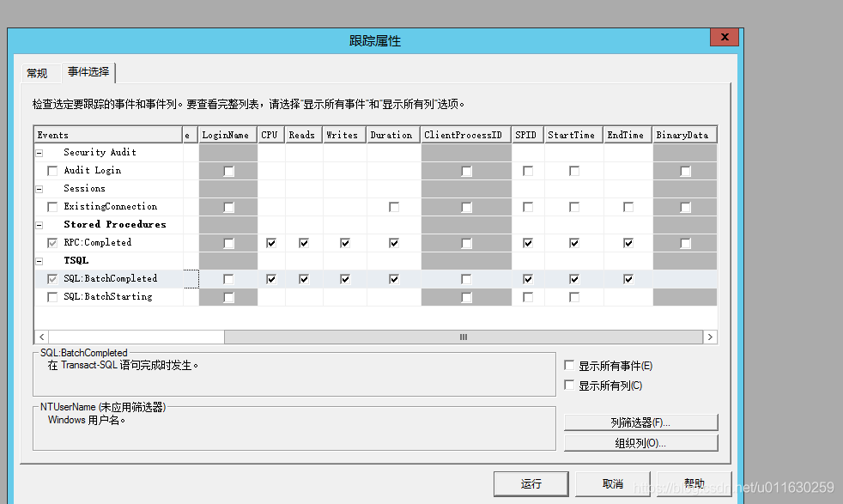Open 组织列(O)... dialog
This screenshot has height=504, width=843.
coord(640,443)
